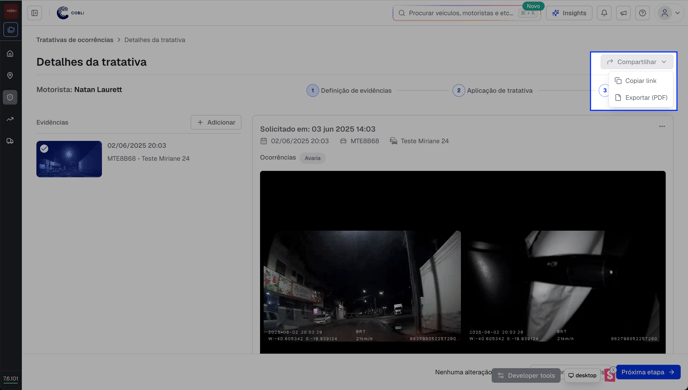Toggle the sidebar panel icon

tap(35, 13)
